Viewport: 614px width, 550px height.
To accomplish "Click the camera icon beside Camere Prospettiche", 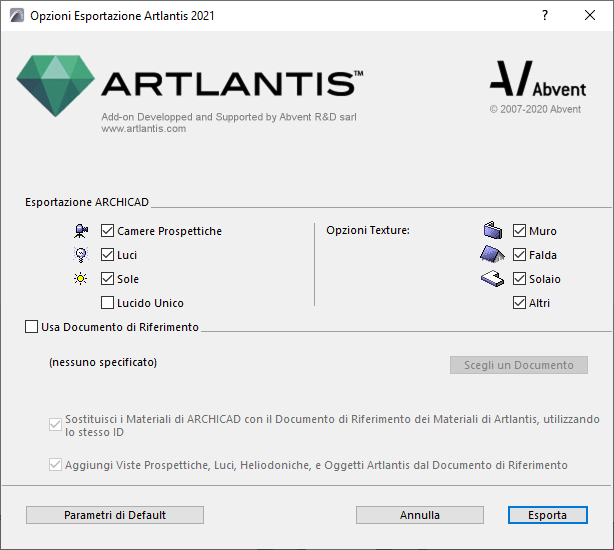I will [81, 231].
